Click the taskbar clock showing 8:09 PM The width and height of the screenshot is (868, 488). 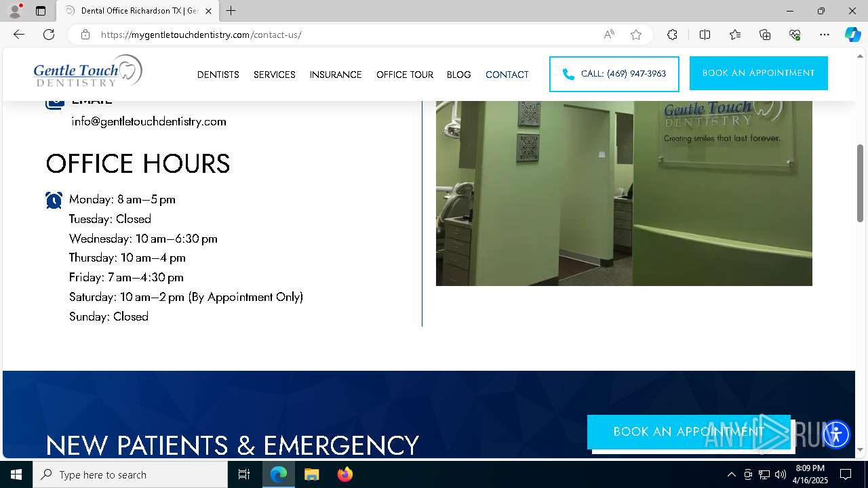tap(810, 474)
